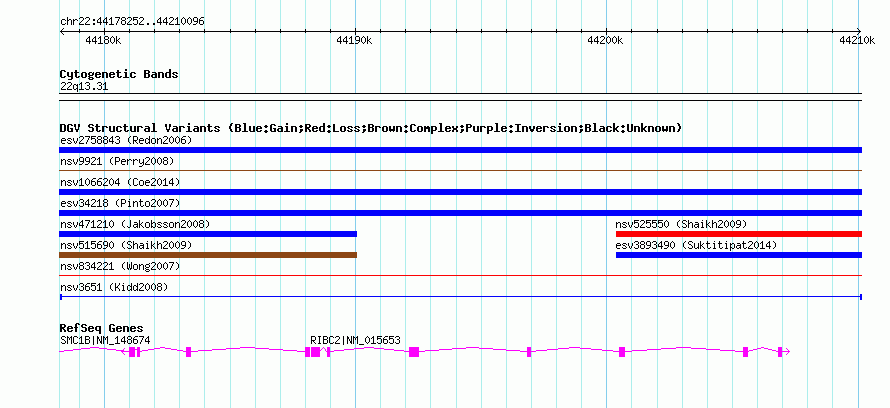Click the nsv1066204 (Coe2014) variant label
The image size is (890, 408).
click(120, 182)
